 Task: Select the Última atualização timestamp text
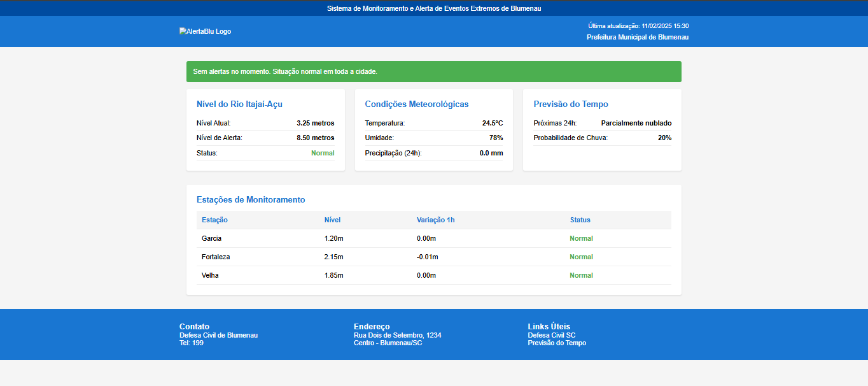click(x=638, y=26)
